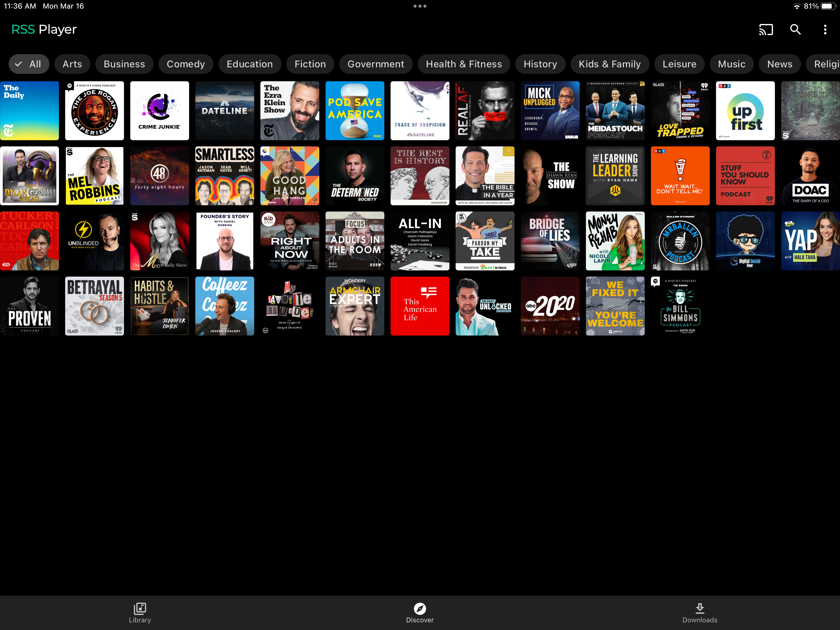This screenshot has width=840, height=630.
Task: Open the Downloads tab
Action: [x=699, y=612]
